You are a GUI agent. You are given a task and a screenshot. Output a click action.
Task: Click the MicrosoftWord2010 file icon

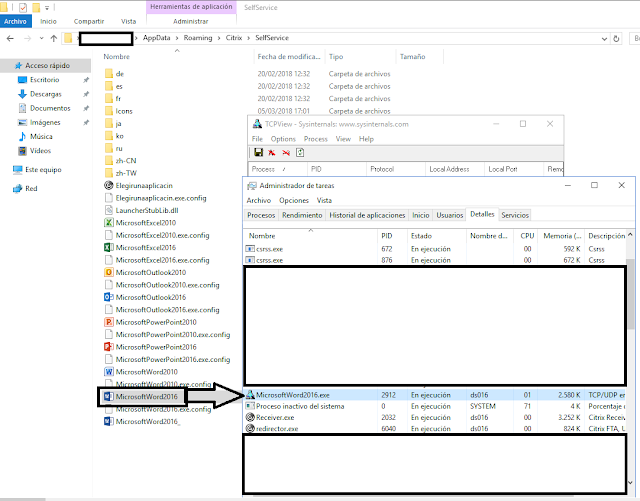click(109, 372)
